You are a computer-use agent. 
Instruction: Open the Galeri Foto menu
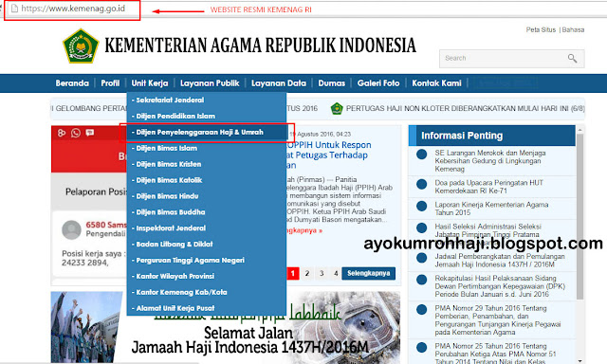(x=378, y=83)
